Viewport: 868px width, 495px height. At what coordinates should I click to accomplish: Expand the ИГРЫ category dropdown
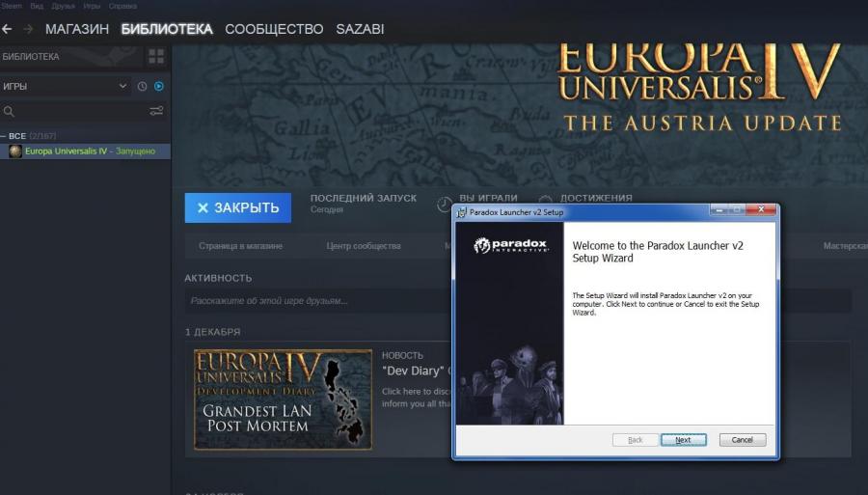[122, 86]
